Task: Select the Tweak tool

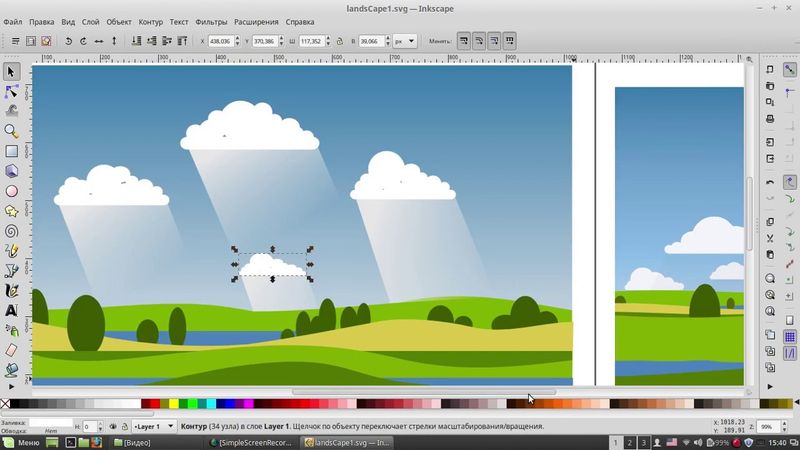Action: (11, 111)
